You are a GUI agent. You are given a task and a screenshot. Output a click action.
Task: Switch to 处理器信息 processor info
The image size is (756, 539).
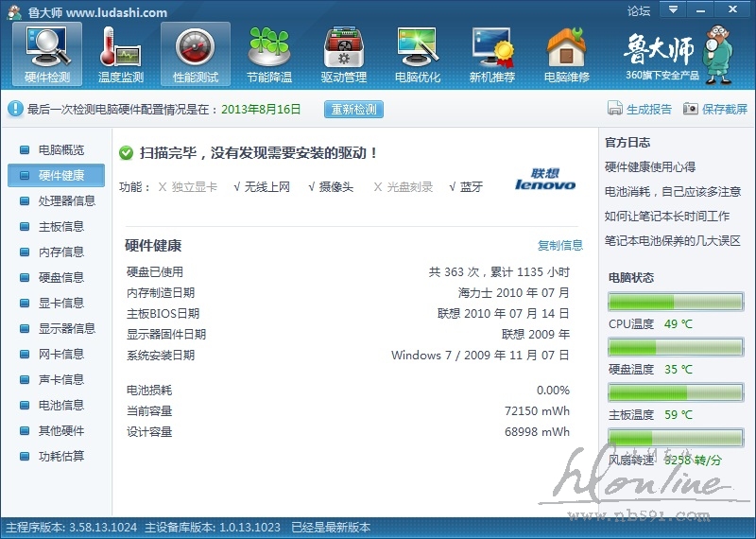click(x=66, y=200)
